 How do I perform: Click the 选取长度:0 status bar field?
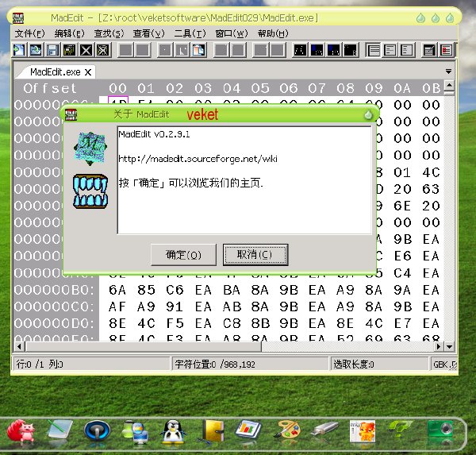(x=379, y=364)
